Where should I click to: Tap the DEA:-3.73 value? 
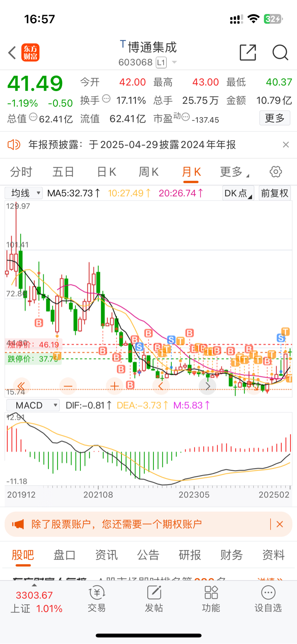(142, 405)
